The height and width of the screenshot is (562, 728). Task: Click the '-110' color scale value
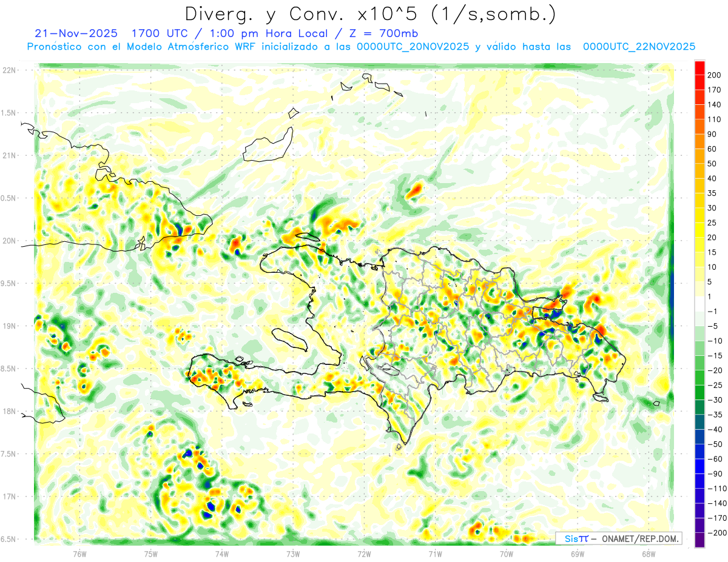(718, 489)
